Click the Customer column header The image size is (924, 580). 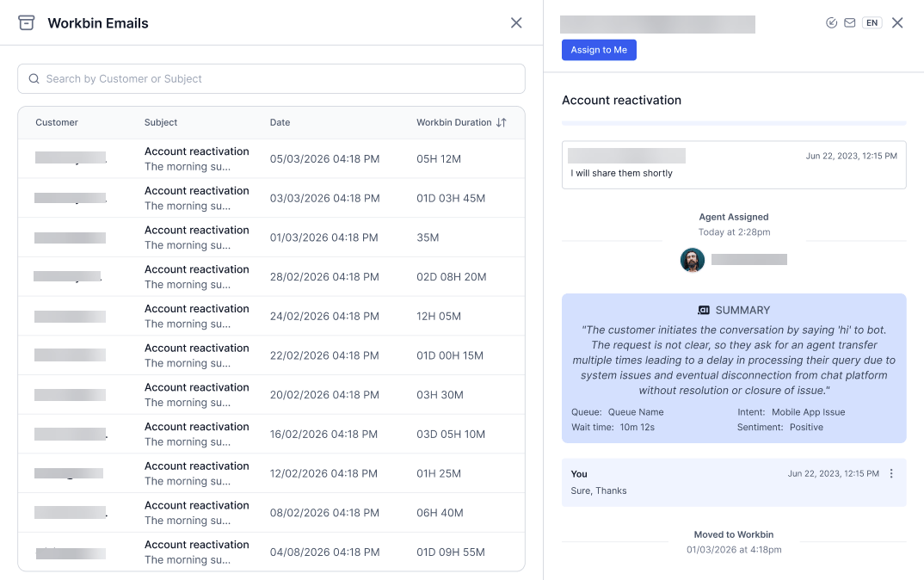(57, 122)
